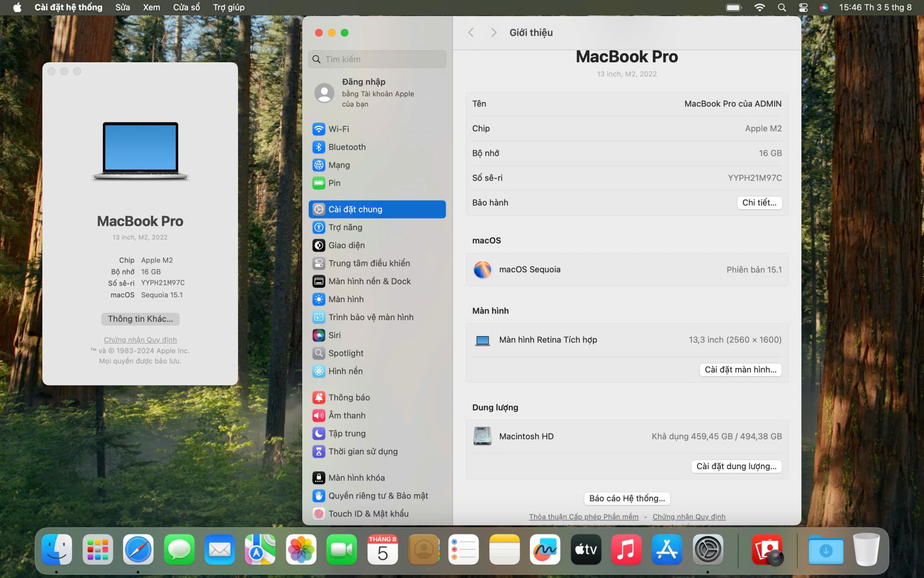924x578 pixels.
Task: Select Mạng in the sidebar
Action: pyautogui.click(x=377, y=165)
